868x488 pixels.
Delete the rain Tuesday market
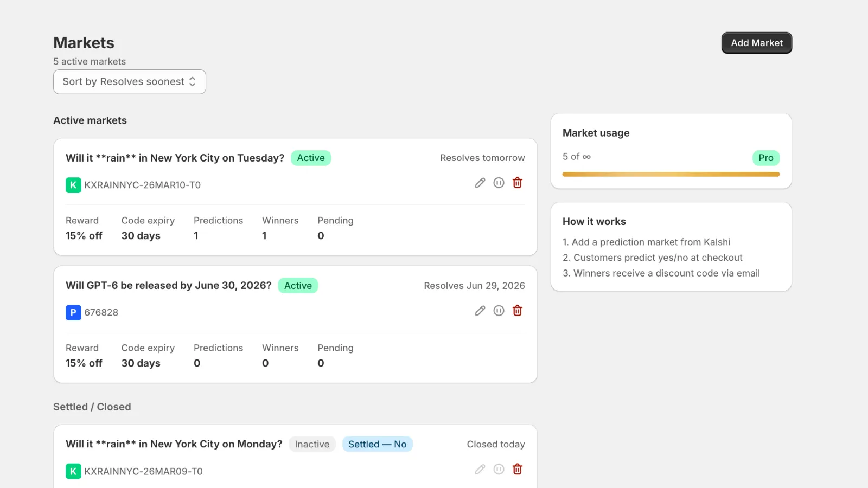point(517,183)
